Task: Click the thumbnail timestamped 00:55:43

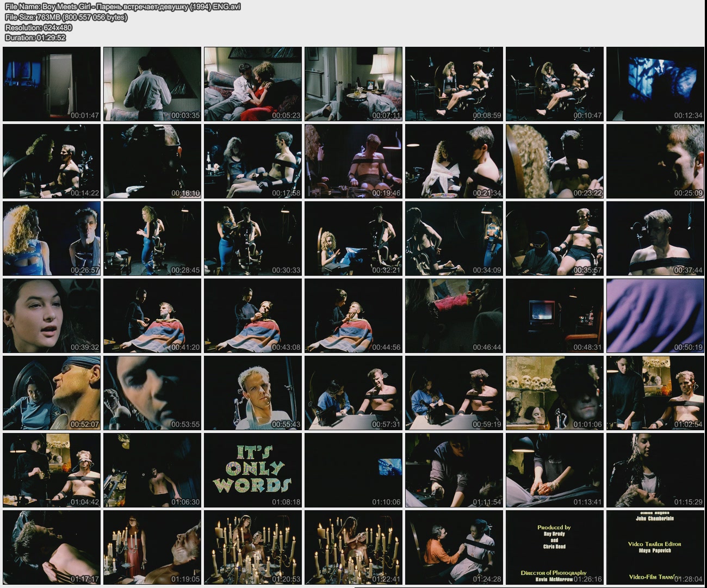Action: click(x=253, y=393)
